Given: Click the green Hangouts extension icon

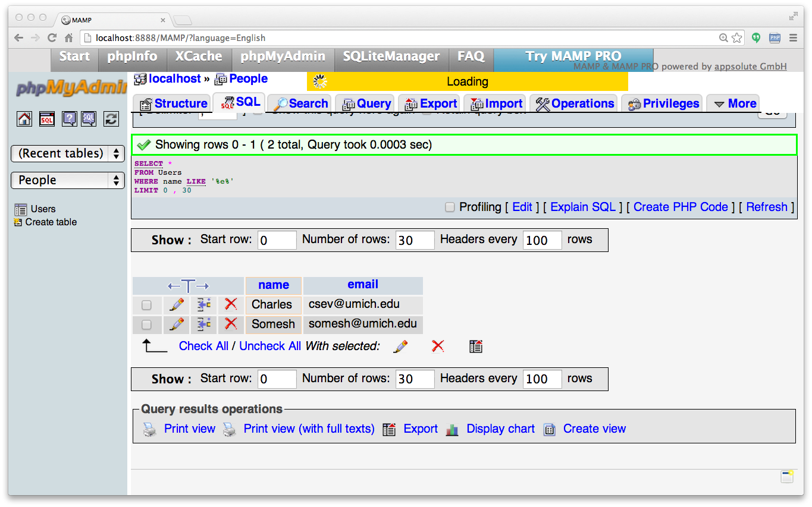Looking at the screenshot, I should click(x=756, y=38).
